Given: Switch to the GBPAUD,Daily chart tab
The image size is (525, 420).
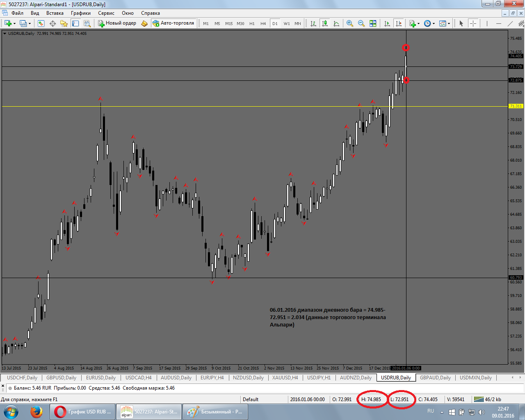Looking at the screenshot, I should pyautogui.click(x=435, y=378).
